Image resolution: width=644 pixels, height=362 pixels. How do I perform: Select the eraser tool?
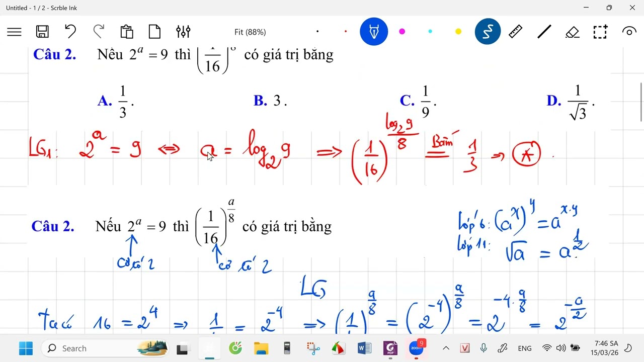[x=573, y=32]
